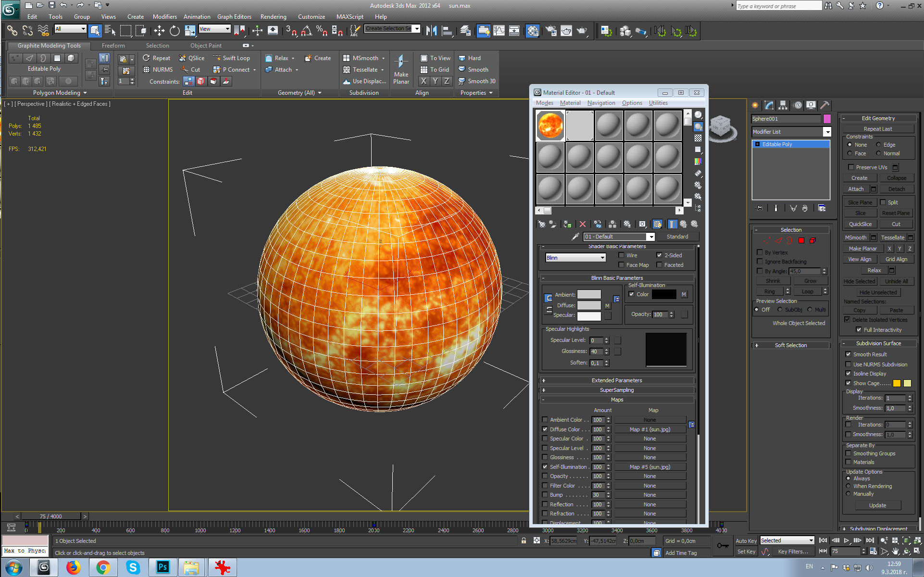
Task: Open the Rendering menu
Action: pyautogui.click(x=273, y=17)
